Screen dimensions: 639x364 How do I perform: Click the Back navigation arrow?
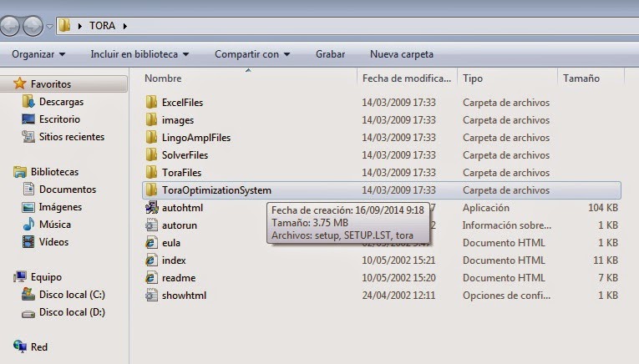9,27
